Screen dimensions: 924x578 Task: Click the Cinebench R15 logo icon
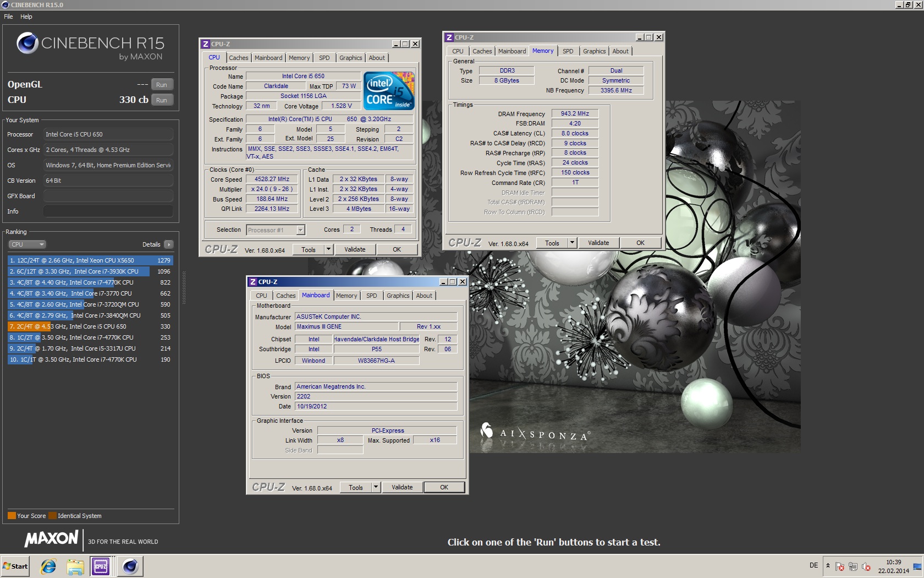pyautogui.click(x=27, y=43)
